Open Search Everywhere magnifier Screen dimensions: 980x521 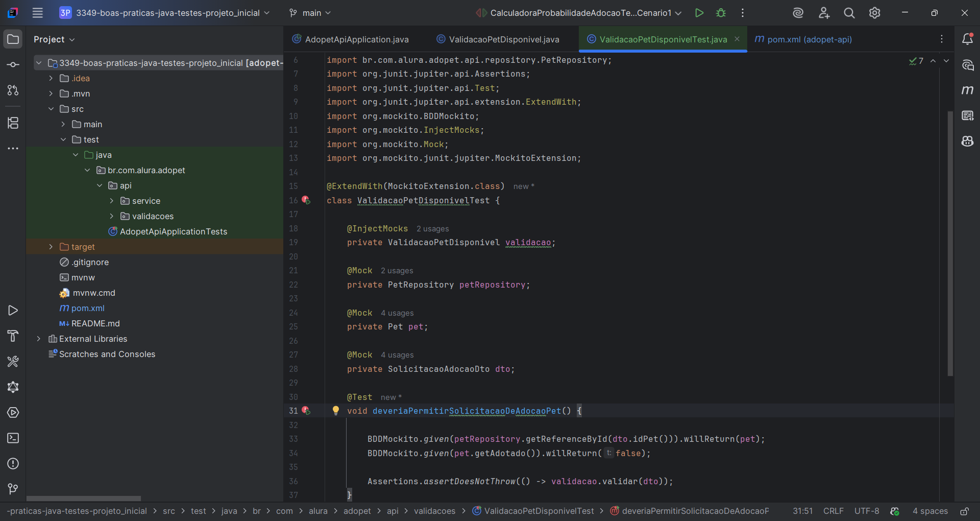(849, 13)
